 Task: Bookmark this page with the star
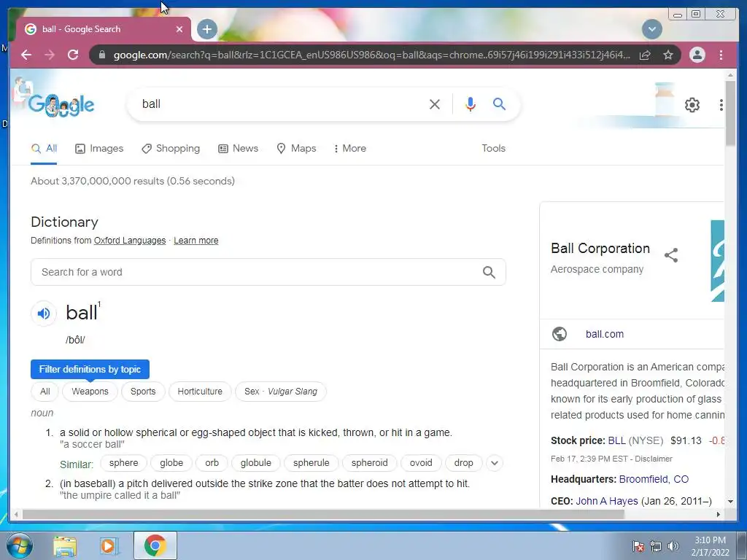pyautogui.click(x=668, y=55)
